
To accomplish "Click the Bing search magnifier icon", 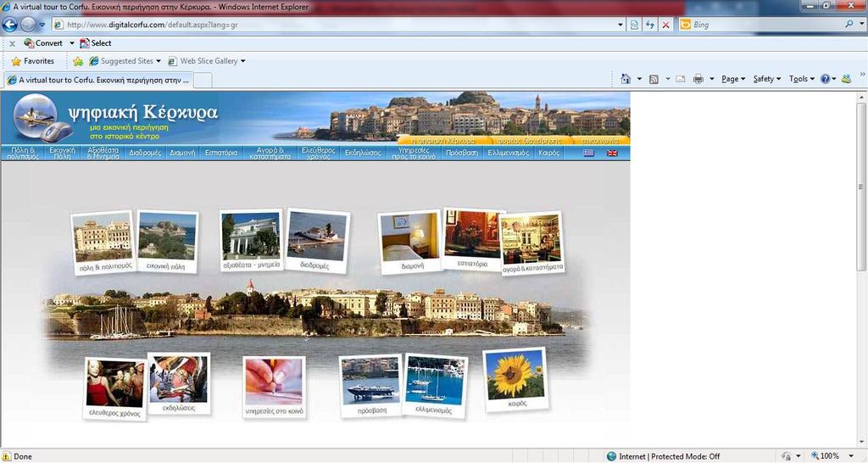I will pos(849,25).
